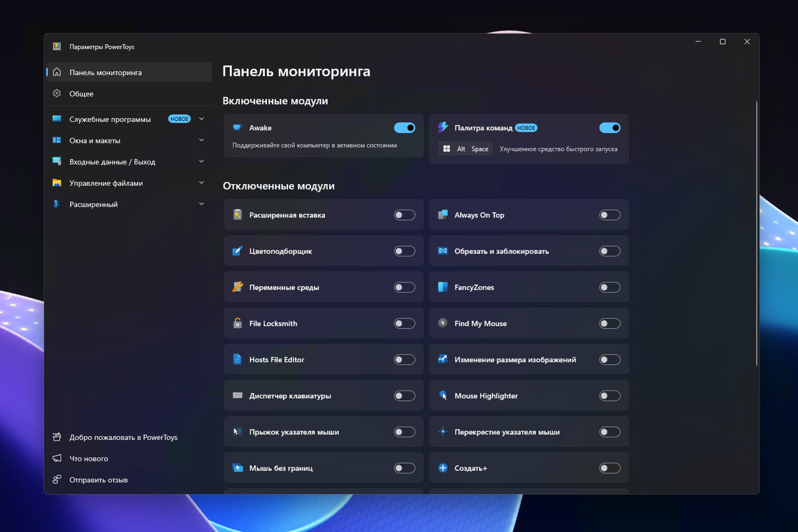Click the dashboard vertical scrollbar
798x532 pixels.
(x=757, y=233)
